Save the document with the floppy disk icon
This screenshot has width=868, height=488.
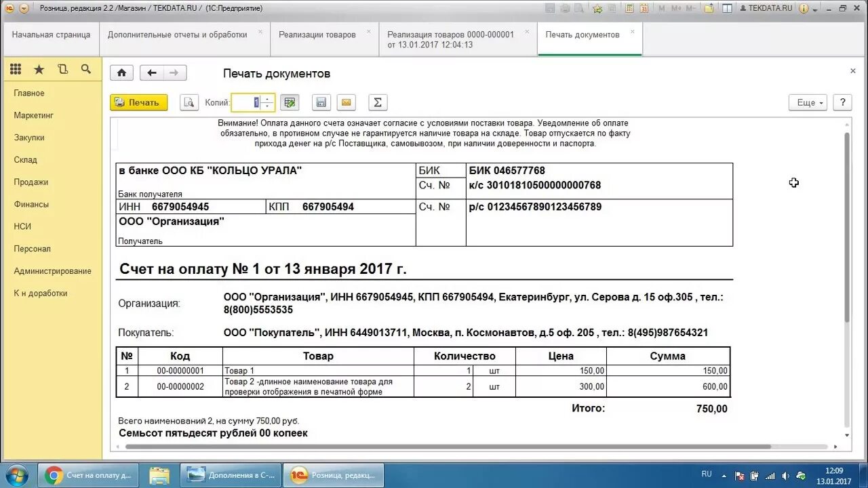coord(321,102)
